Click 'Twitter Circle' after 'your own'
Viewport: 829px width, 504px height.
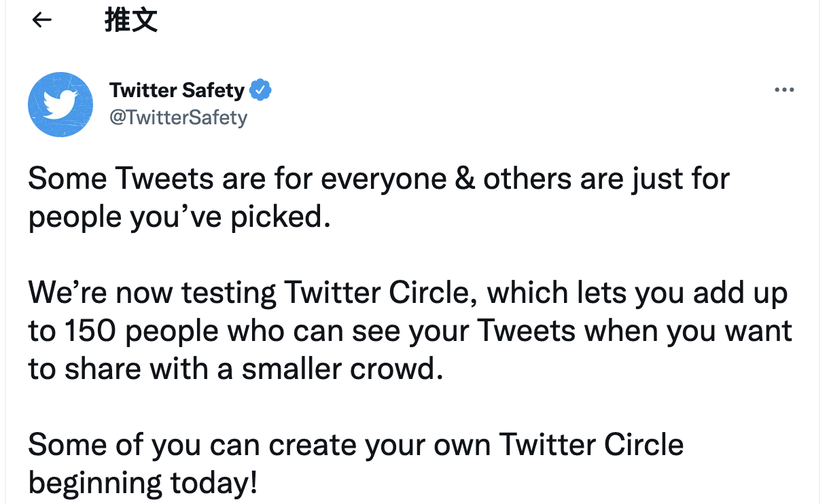[x=591, y=446]
